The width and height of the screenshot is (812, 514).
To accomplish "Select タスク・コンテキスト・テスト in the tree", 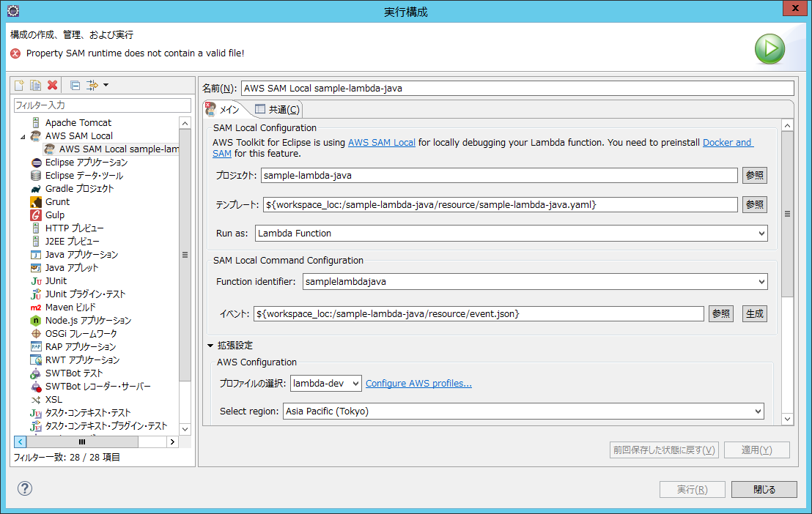I will 87,412.
